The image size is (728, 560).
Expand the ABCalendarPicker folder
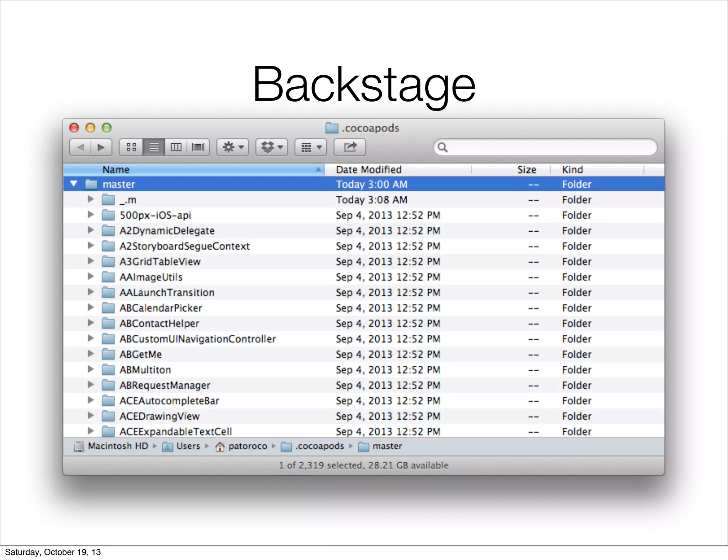click(x=91, y=308)
